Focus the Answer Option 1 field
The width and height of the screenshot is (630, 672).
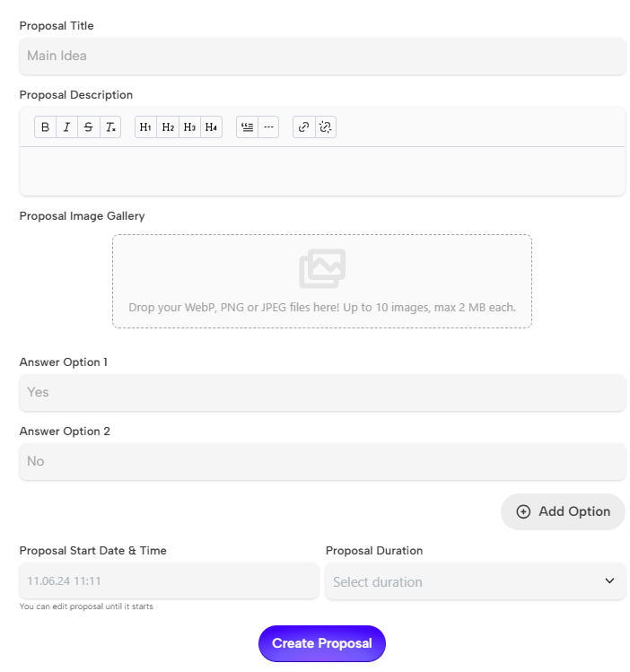[322, 392]
